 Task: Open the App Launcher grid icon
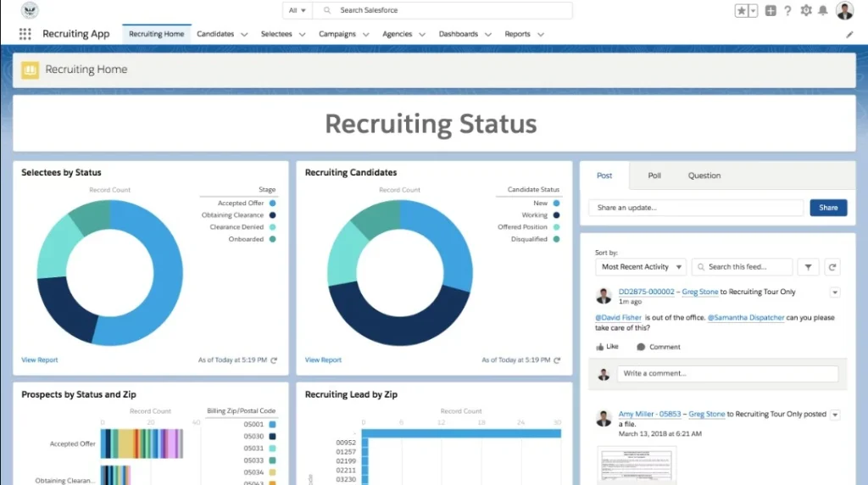(25, 34)
